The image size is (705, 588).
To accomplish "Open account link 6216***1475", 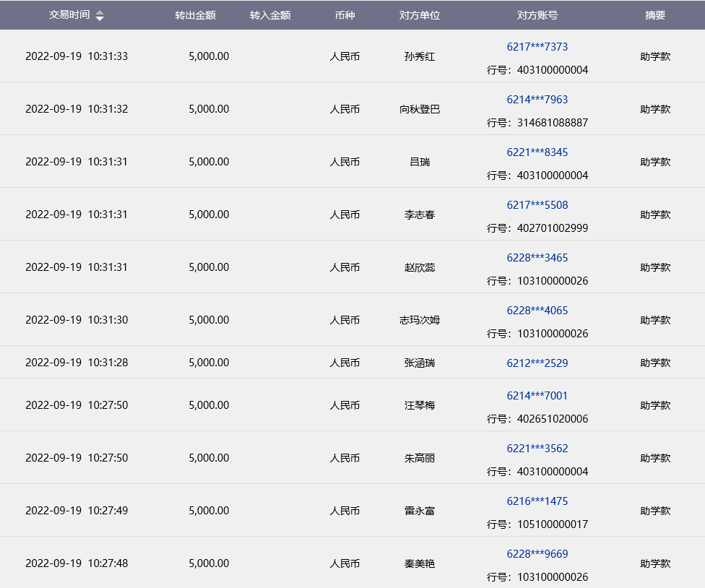I will (537, 501).
